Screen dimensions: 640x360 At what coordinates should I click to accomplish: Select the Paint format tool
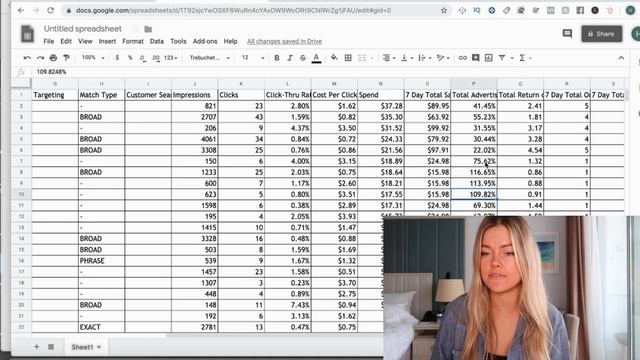[x=66, y=58]
